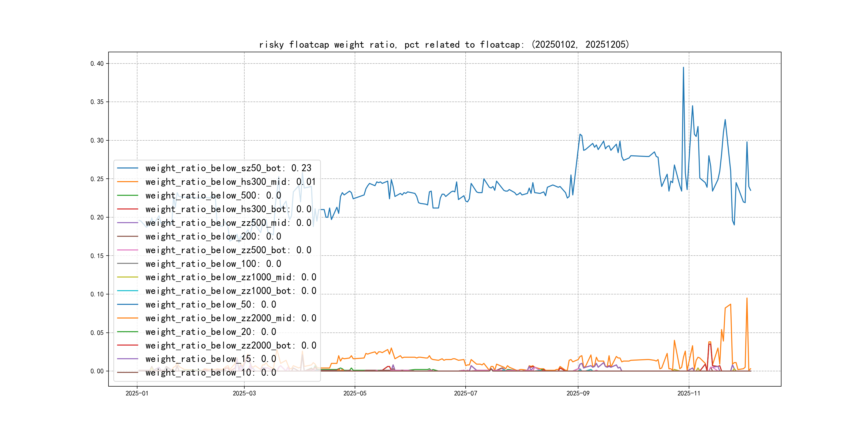The width and height of the screenshot is (868, 434).
Task: Click the purple swatch for zz500_mid legend
Action: 127,223
